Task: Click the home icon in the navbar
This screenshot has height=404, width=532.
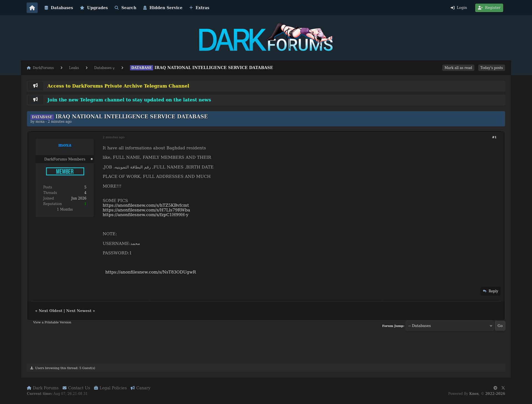Action: tap(32, 8)
